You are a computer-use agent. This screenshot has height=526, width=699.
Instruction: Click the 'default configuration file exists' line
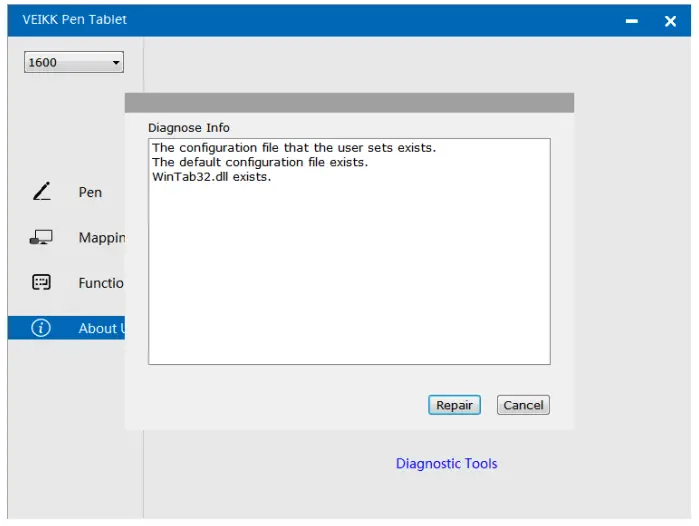(260, 162)
